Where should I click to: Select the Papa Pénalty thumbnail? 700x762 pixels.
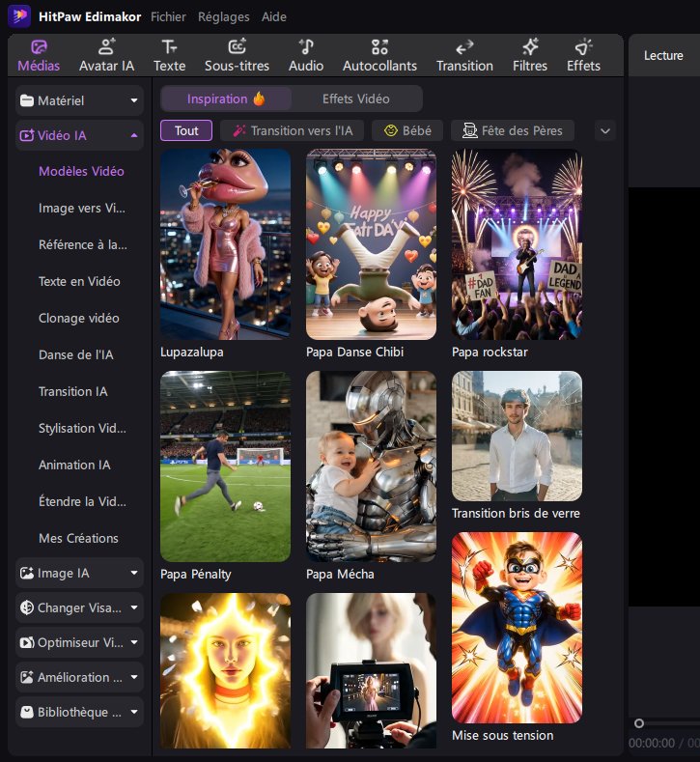(x=225, y=466)
